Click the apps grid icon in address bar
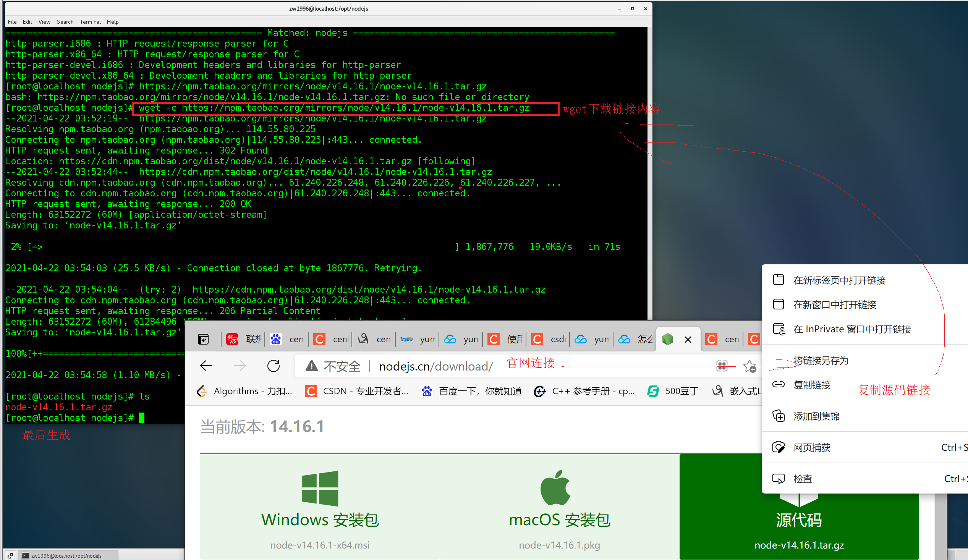968x560 pixels. [x=722, y=366]
